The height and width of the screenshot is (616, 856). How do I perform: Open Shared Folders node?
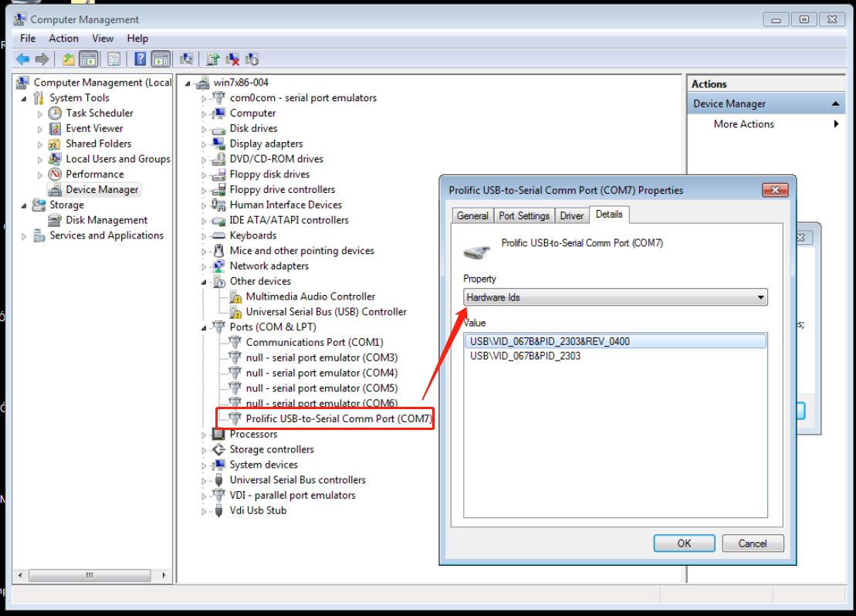98,144
